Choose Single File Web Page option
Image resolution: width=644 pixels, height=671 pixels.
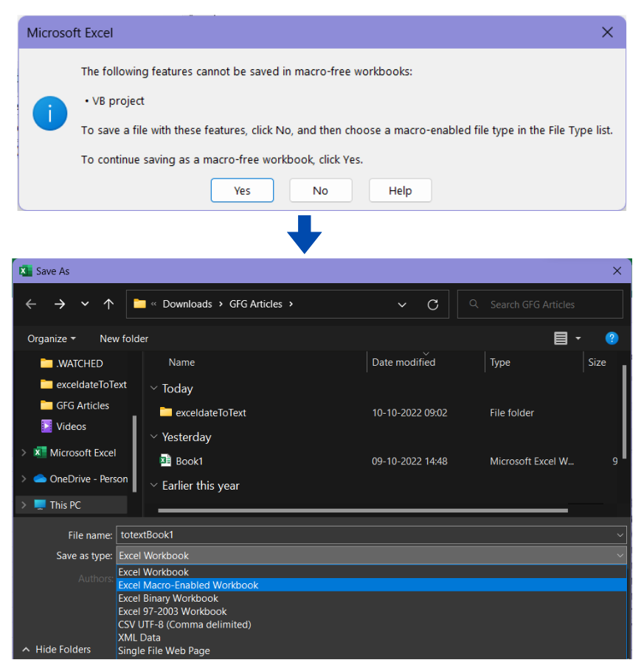point(371,651)
